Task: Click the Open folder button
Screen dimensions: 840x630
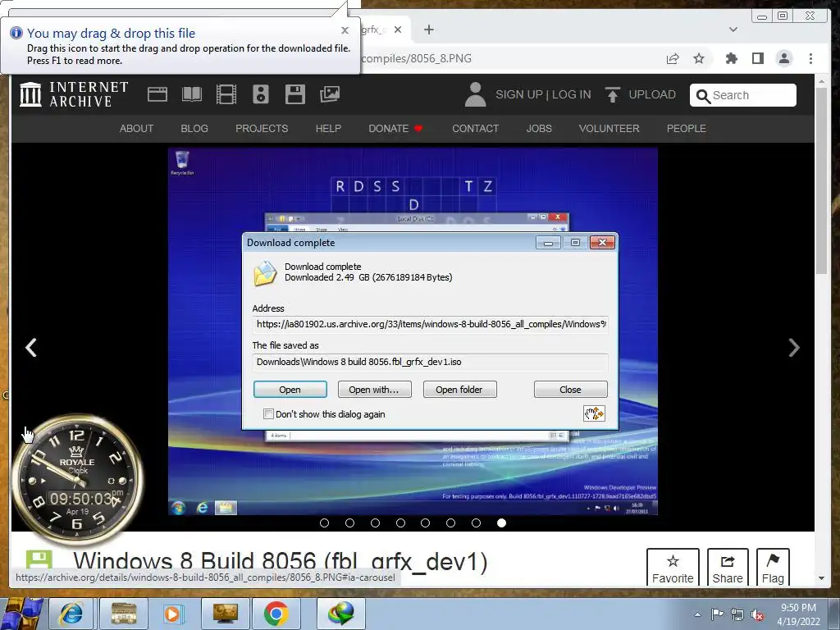Action: [x=459, y=390]
